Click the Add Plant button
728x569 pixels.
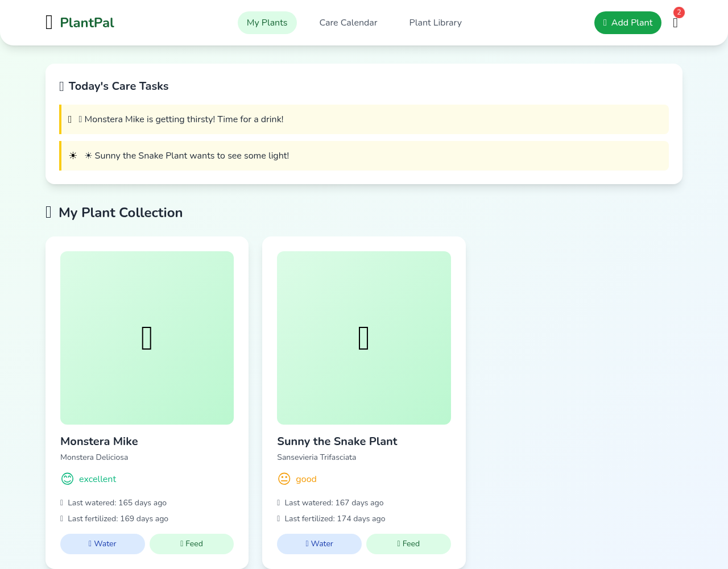[628, 23]
